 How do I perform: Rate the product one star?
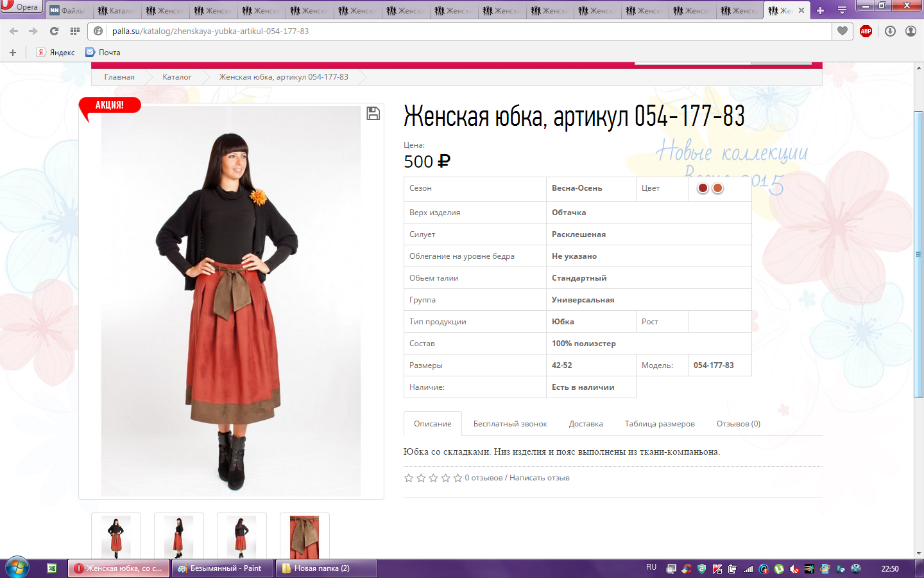pyautogui.click(x=409, y=478)
